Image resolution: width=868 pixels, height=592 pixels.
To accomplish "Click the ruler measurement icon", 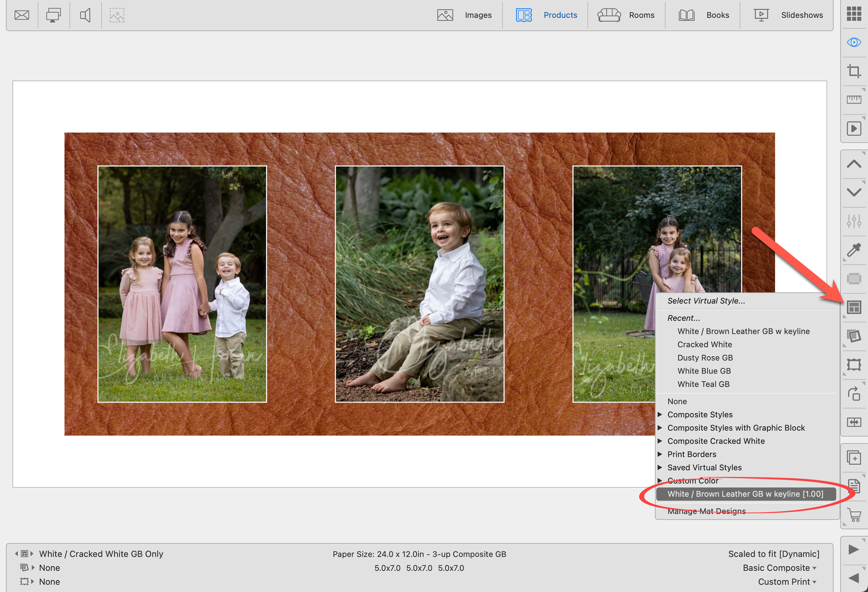I will [854, 99].
